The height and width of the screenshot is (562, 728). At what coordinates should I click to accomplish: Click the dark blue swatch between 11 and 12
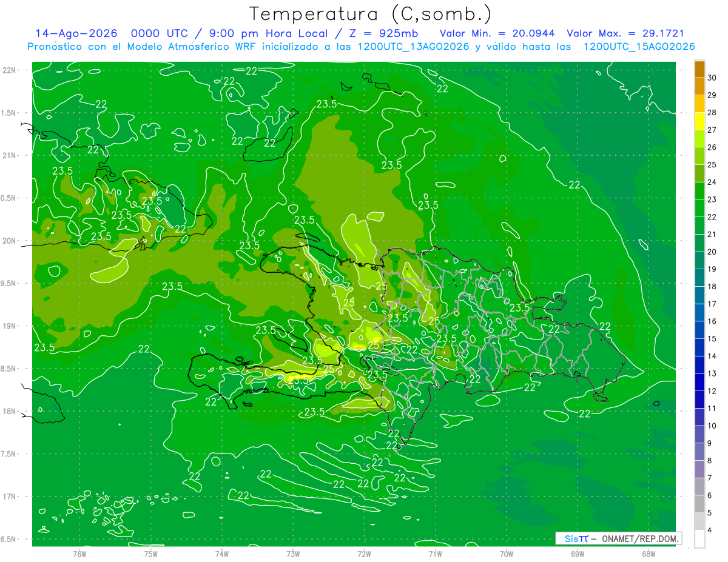699,400
